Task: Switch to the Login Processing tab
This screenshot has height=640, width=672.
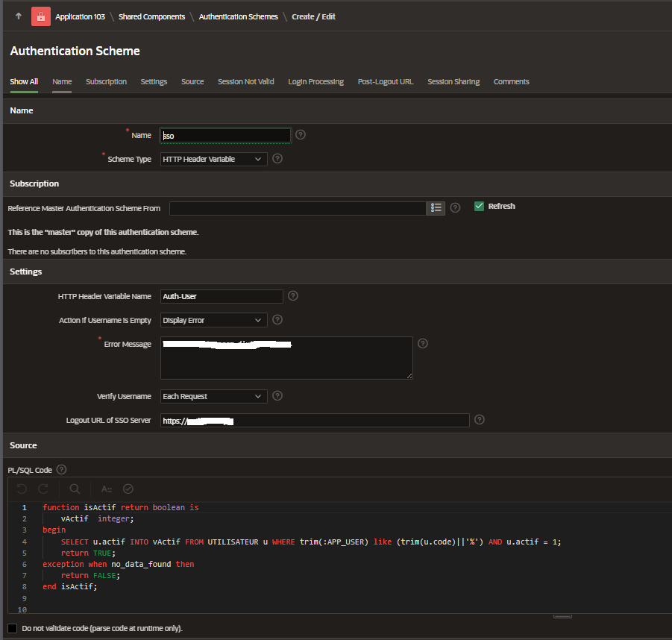Action: click(315, 81)
